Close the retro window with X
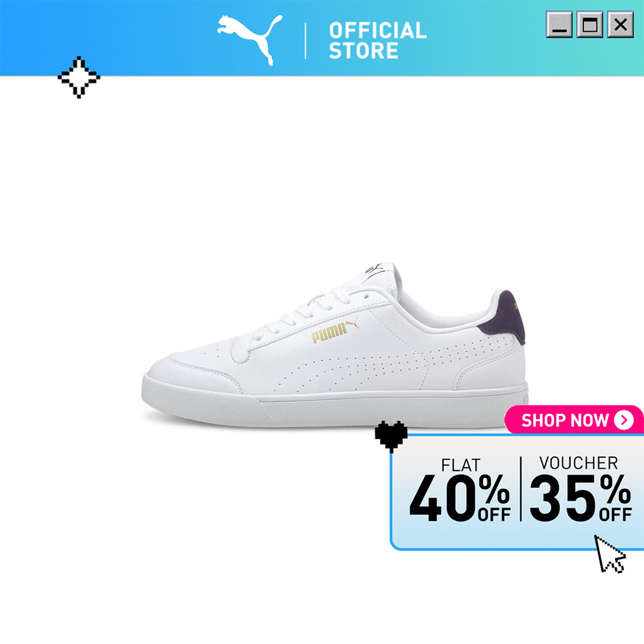This screenshot has width=644, height=644. coord(620,24)
